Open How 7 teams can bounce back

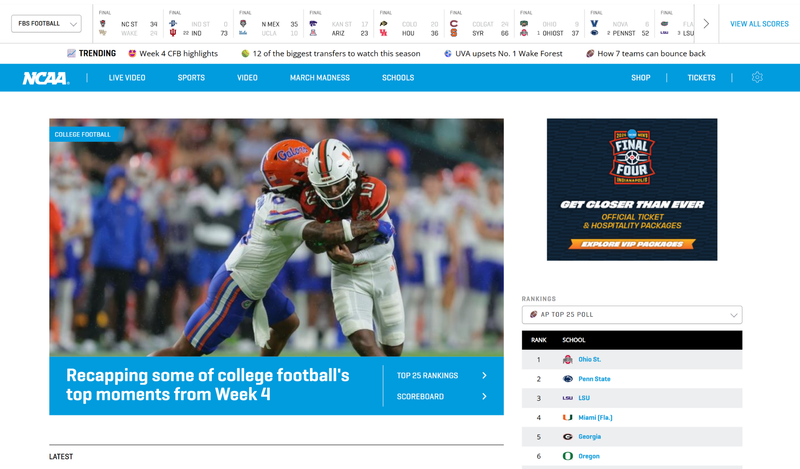[x=651, y=54]
